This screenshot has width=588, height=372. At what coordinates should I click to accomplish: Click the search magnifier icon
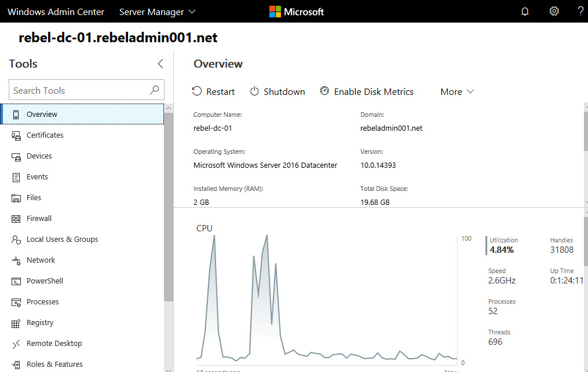(x=155, y=90)
